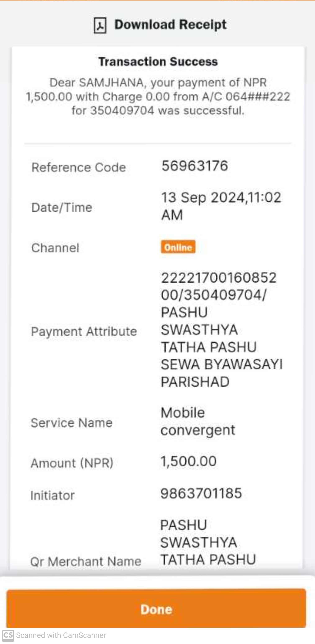Click the Mobile convergent service name
315x644 pixels.
click(198, 421)
